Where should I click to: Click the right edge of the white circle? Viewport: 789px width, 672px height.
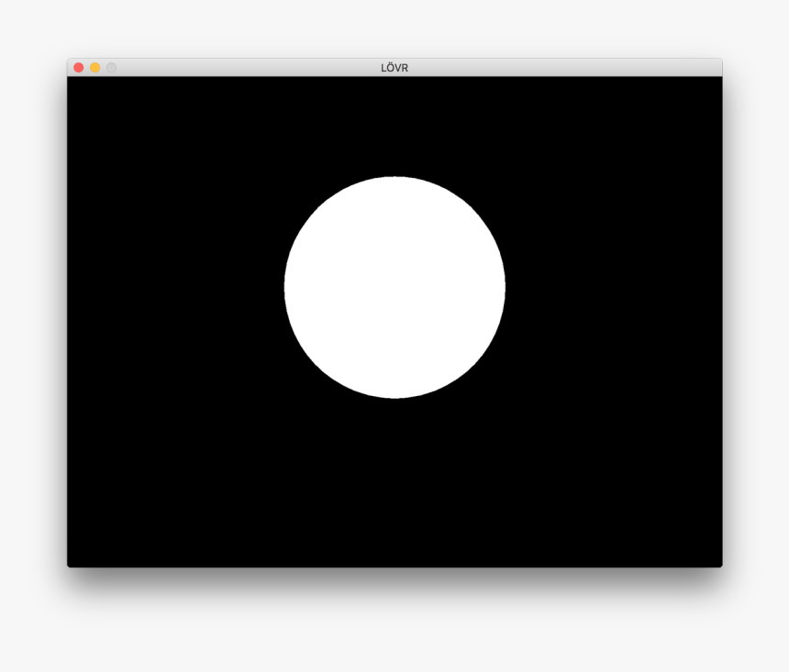[x=504, y=286]
